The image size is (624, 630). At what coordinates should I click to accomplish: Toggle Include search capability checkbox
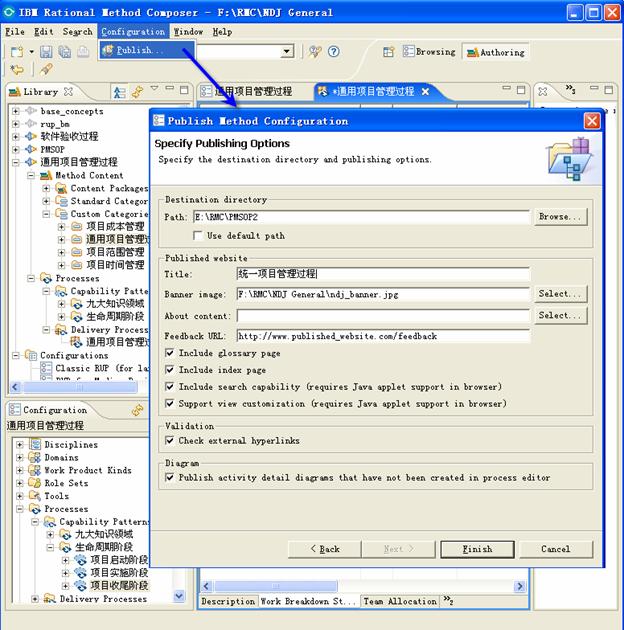(170, 387)
